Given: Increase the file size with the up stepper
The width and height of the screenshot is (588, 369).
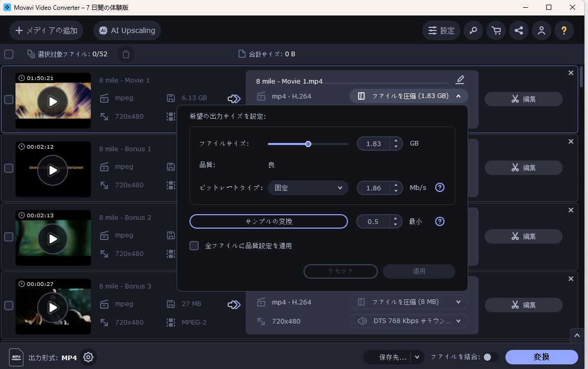Looking at the screenshot, I should click(x=396, y=140).
